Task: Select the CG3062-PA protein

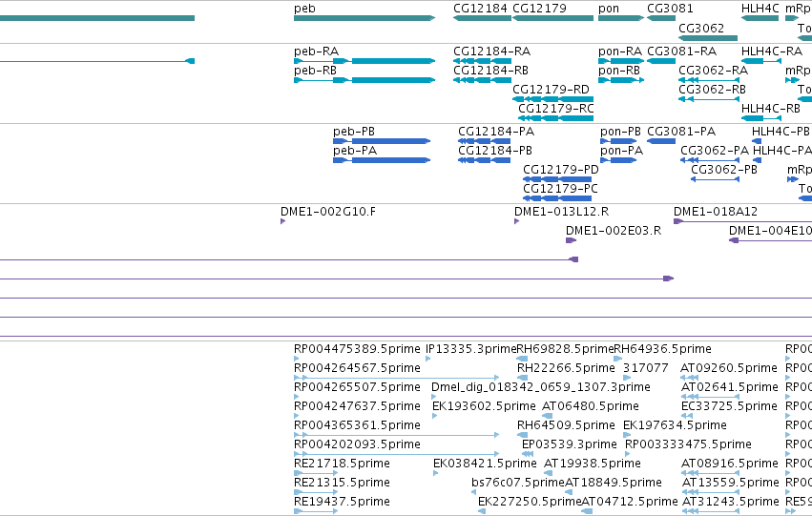Action: 715,151
